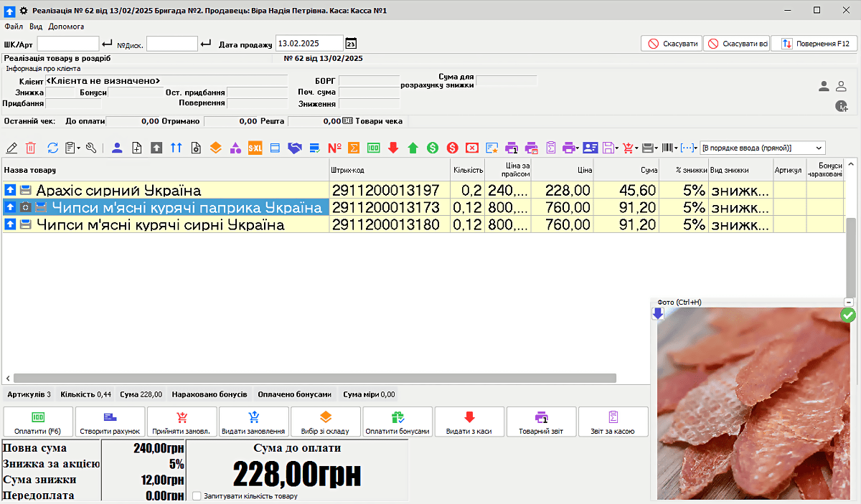Screen dimensions: 861x504
Task: Expand the barcode icon dropdown arrow
Action: (x=676, y=148)
